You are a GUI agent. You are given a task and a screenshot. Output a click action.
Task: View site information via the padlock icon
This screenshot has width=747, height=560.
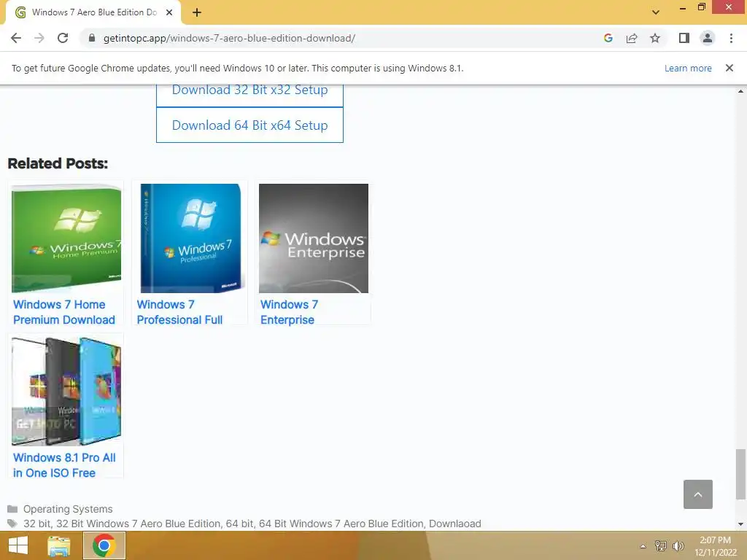tap(92, 38)
